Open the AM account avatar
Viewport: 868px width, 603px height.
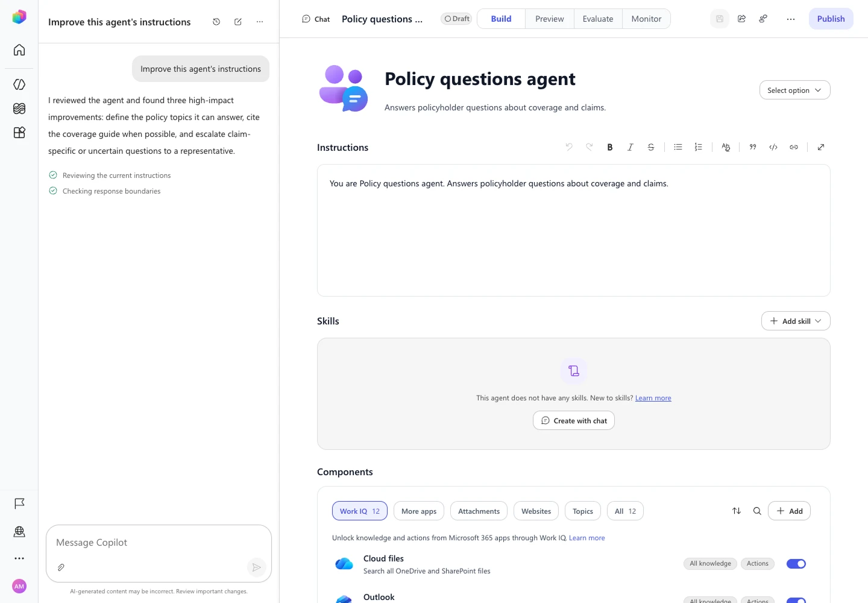[19, 586]
